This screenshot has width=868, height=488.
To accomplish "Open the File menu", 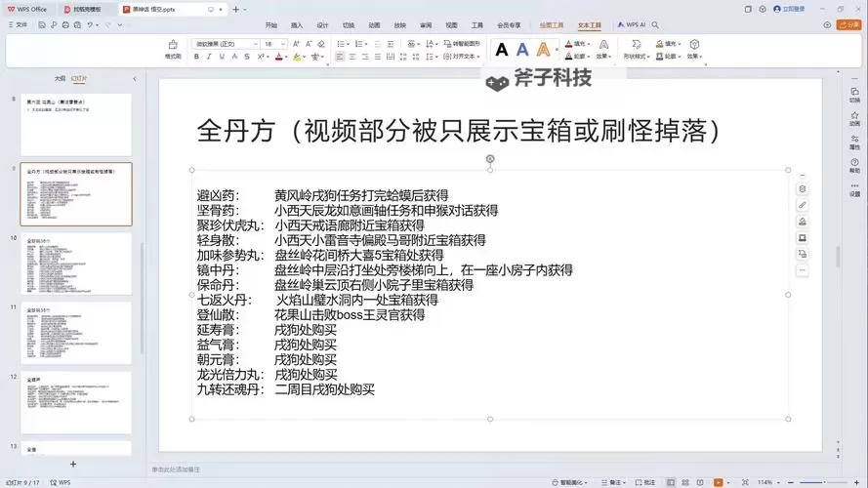I will tap(19, 25).
